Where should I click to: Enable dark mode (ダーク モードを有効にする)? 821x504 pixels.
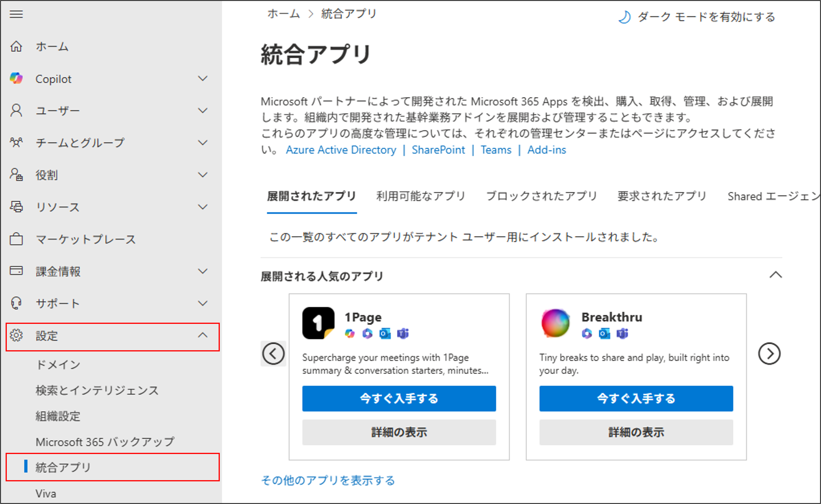point(697,17)
